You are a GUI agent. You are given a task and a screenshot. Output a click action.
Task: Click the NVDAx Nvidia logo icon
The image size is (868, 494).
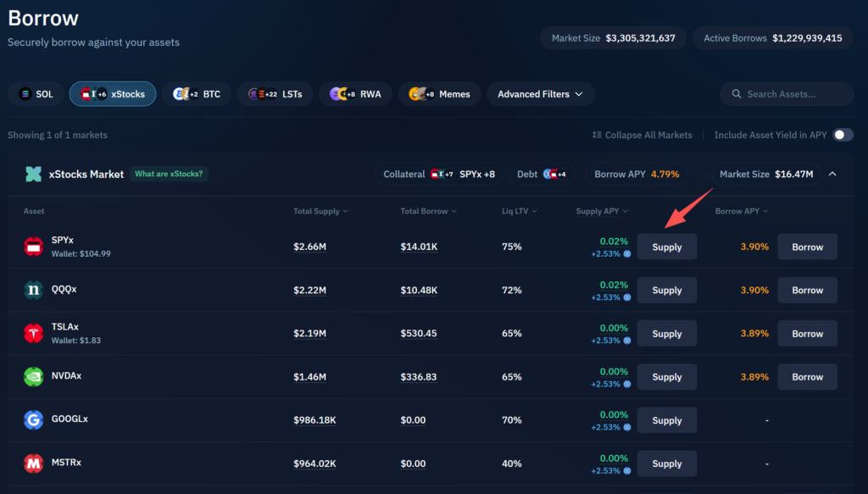tap(33, 376)
